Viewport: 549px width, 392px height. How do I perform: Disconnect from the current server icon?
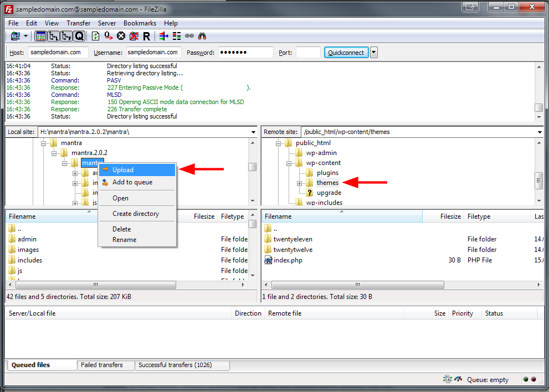click(134, 36)
